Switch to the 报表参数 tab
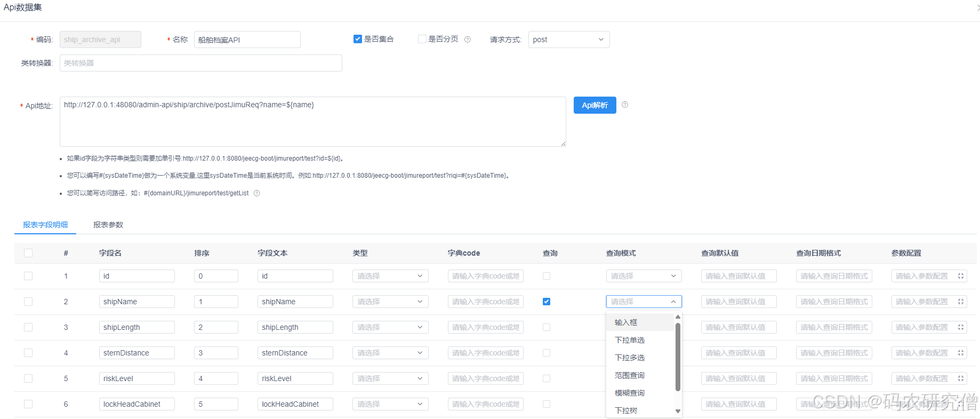Image resolution: width=980 pixels, height=419 pixels. coord(108,225)
